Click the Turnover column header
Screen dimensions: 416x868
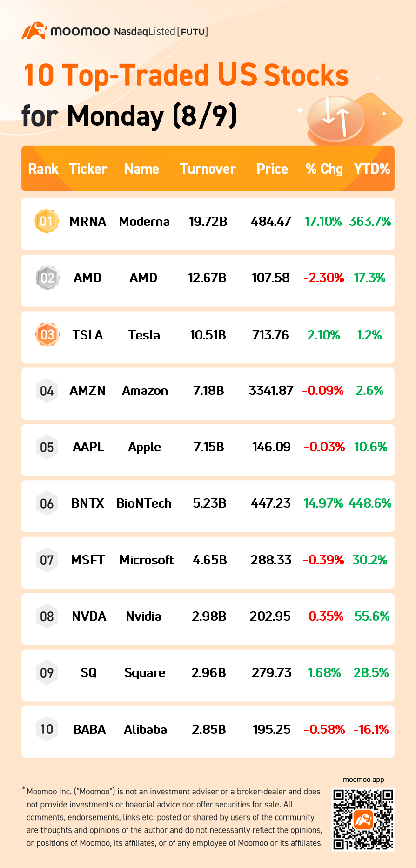tap(208, 169)
